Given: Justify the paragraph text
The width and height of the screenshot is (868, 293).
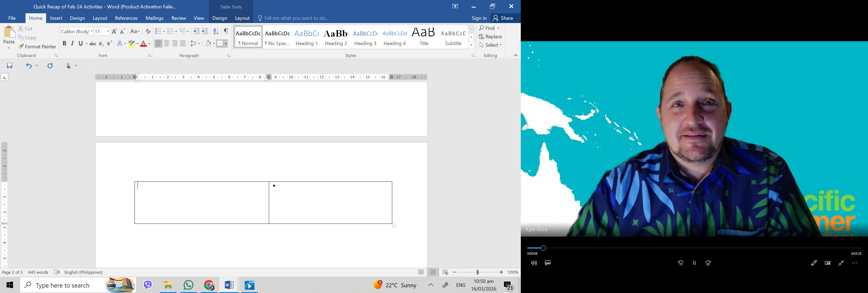Looking at the screenshot, I should [x=183, y=43].
